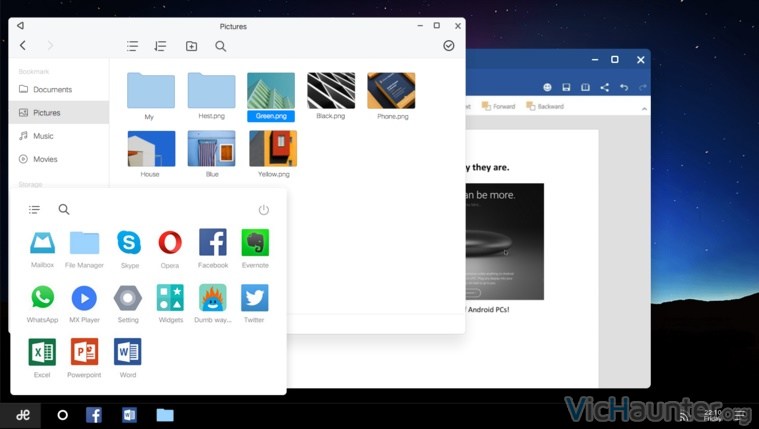
Task: Maximize the Word window
Action: click(x=615, y=60)
